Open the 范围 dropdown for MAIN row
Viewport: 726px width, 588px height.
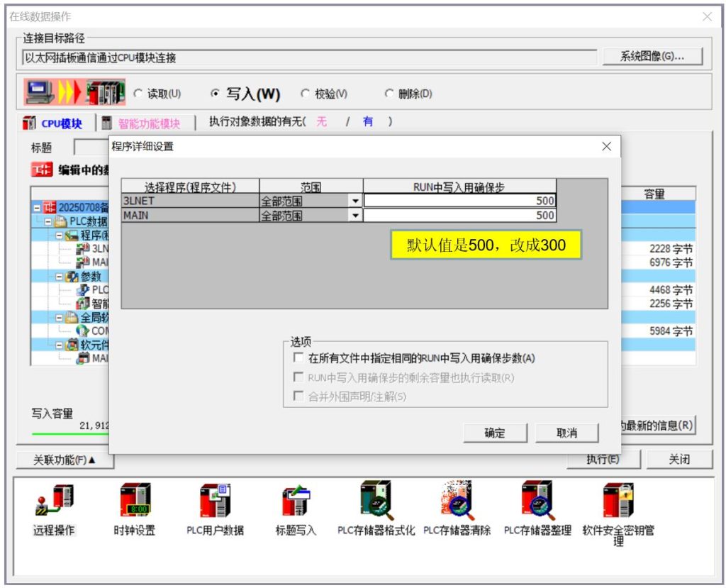(355, 216)
